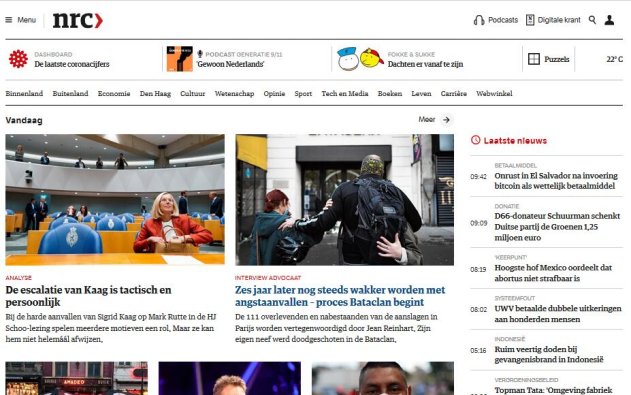Open 'Topman Tata' news item
The width and height of the screenshot is (631, 395).
pyautogui.click(x=553, y=391)
